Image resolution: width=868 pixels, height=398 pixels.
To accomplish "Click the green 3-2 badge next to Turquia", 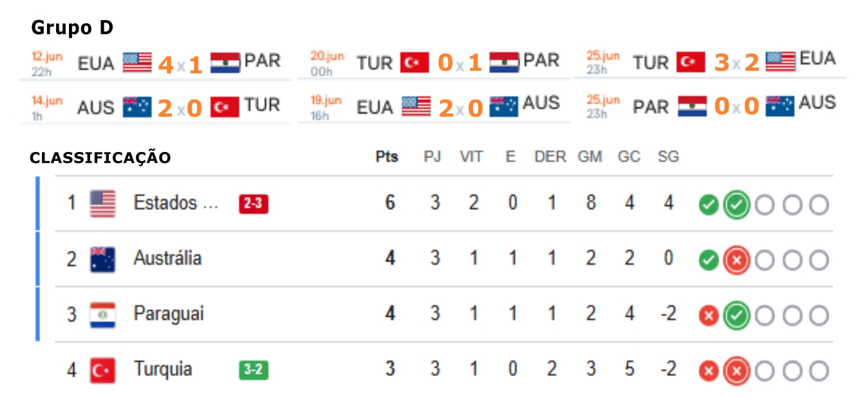I will click(x=253, y=370).
